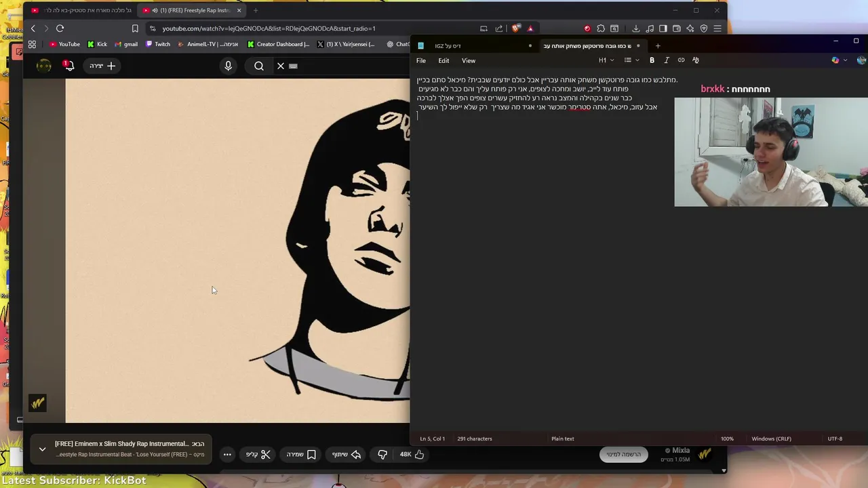Click the YouTube account avatar
868x488 pixels.
click(44, 66)
